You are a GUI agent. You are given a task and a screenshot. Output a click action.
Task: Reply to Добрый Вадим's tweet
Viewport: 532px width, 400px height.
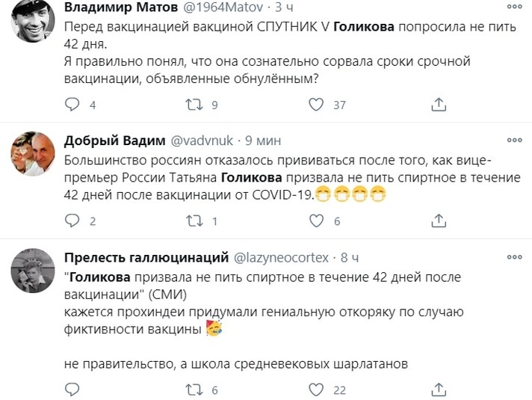[x=72, y=221]
